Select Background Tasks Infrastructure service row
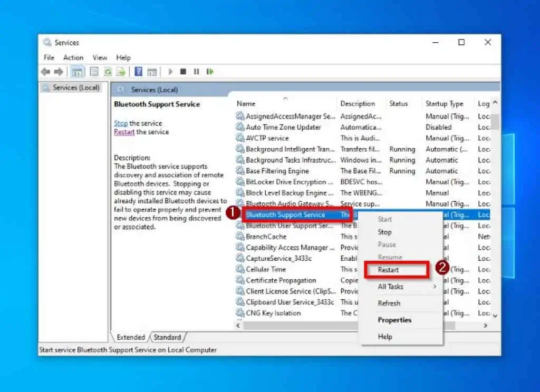540x392 pixels. [x=363, y=160]
